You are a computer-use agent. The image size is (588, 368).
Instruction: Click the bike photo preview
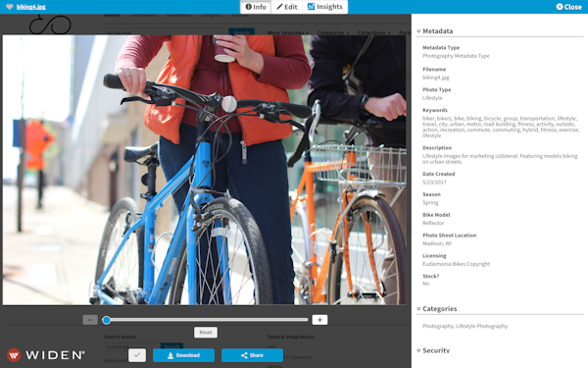click(205, 170)
